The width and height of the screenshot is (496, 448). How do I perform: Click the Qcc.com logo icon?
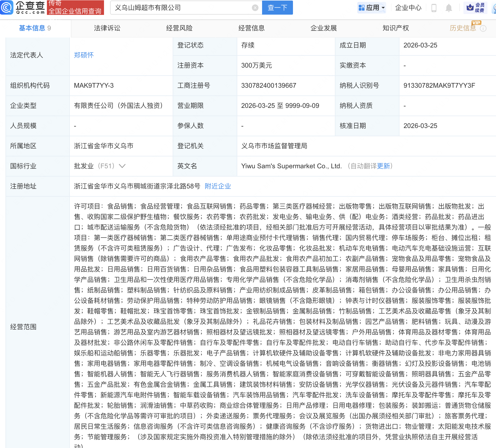pyautogui.click(x=7, y=7)
